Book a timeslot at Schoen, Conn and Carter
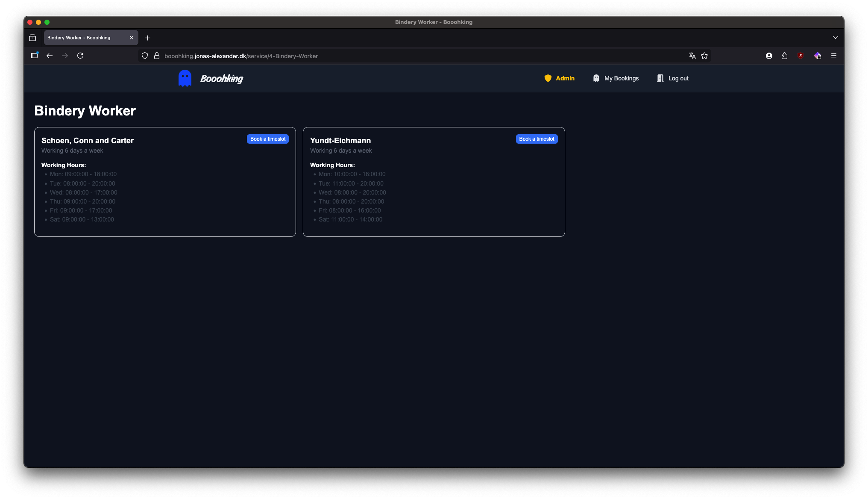 coord(268,139)
